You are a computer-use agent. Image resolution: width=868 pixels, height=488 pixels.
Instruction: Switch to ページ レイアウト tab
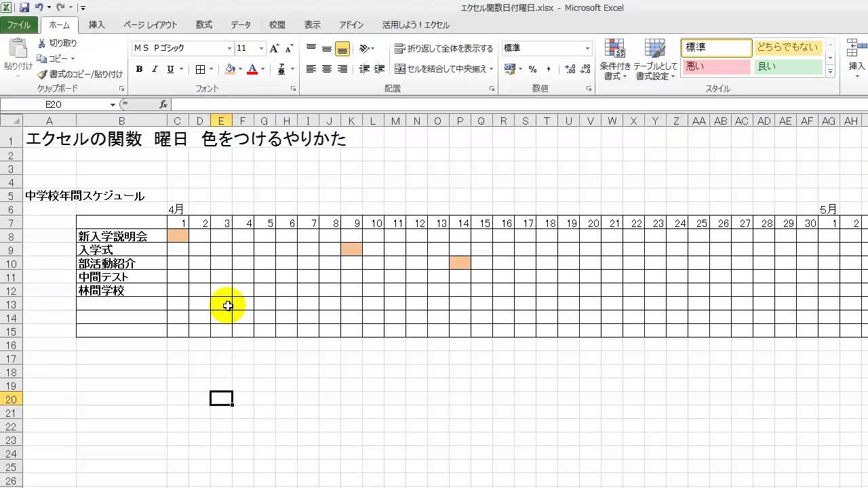click(151, 25)
